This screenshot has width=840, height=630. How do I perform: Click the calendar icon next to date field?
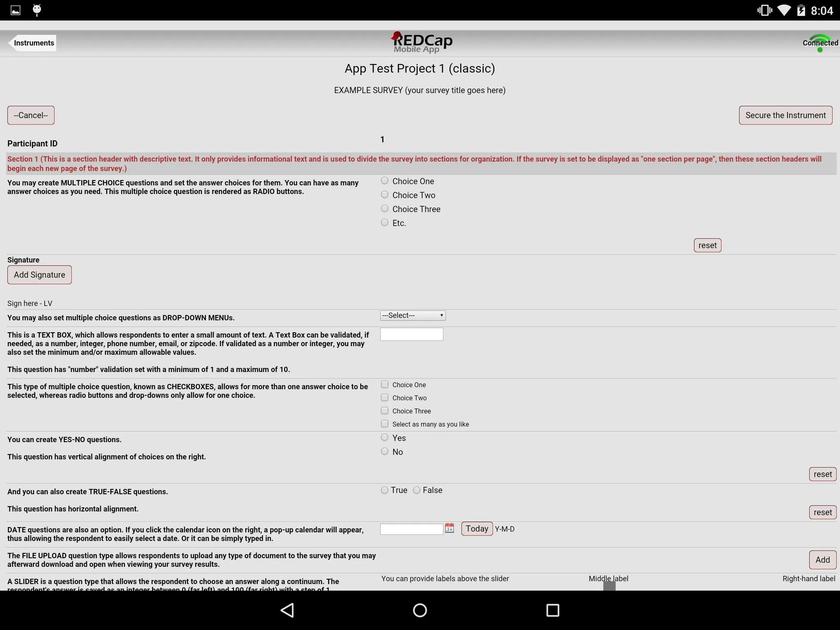[x=450, y=528]
